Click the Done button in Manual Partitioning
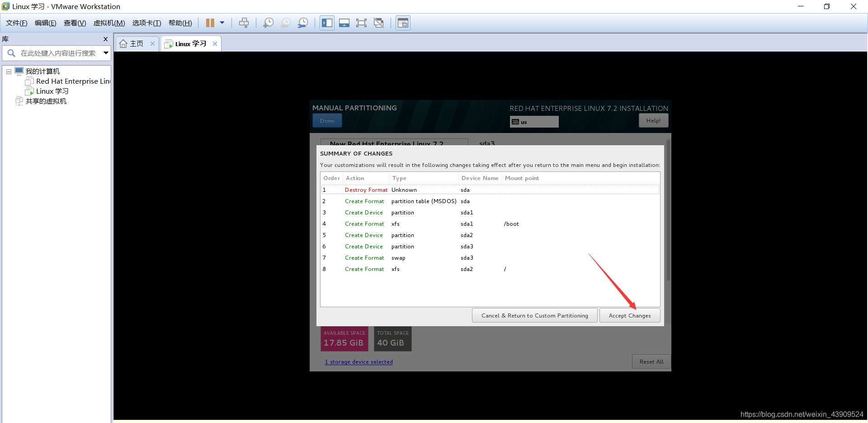The image size is (868, 423). [x=327, y=121]
